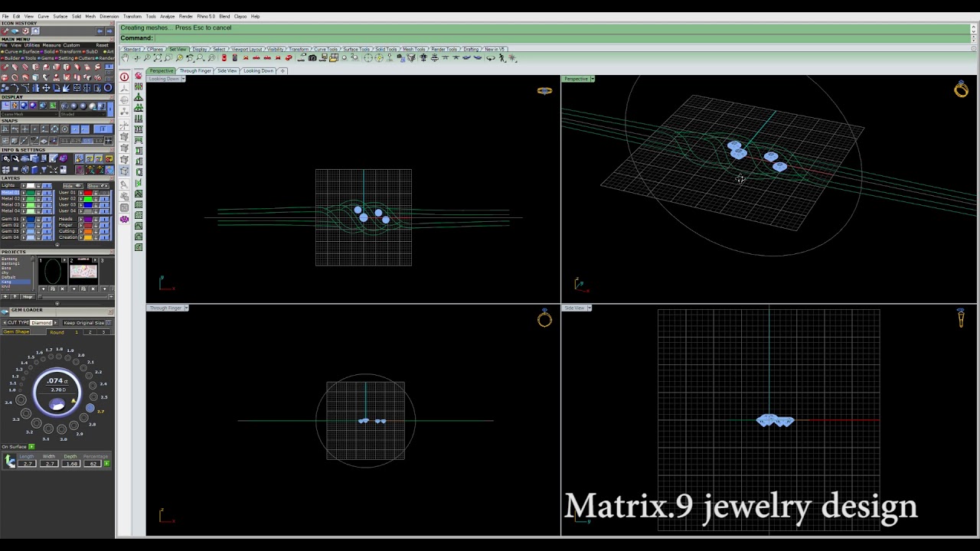The width and height of the screenshot is (980, 551).
Task: Toggle the On Surface green button
Action: (x=31, y=447)
